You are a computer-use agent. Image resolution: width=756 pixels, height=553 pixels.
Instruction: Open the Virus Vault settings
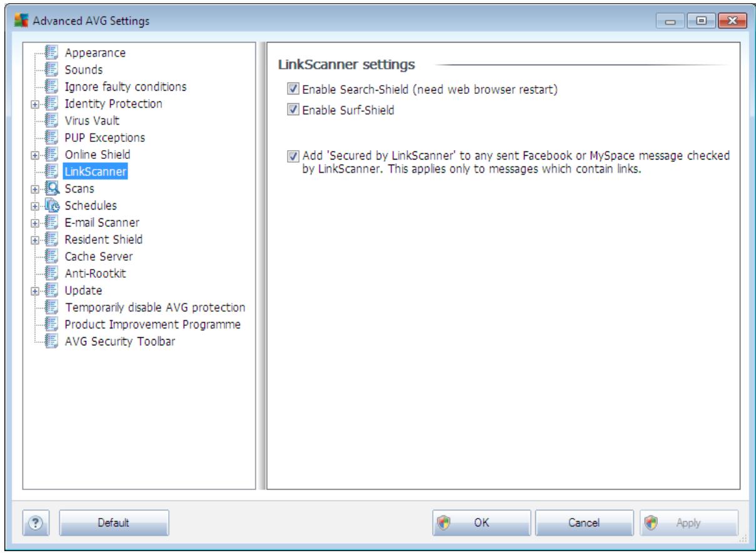click(92, 121)
